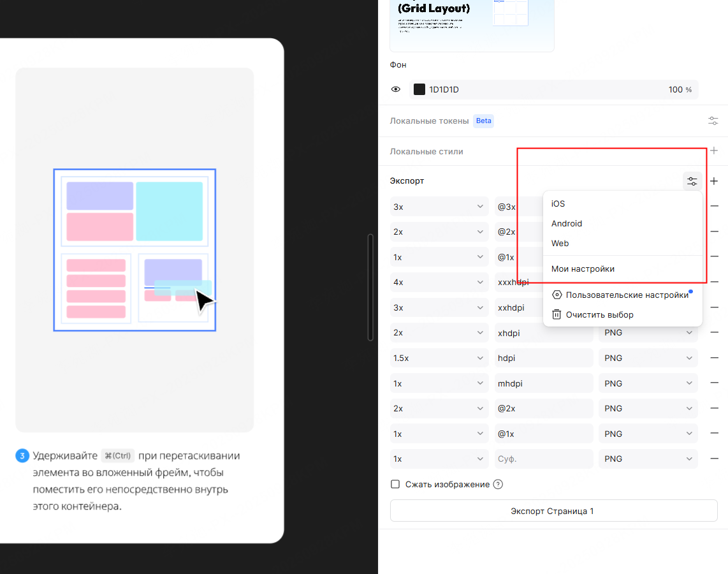This screenshot has width=728, height=574.
Task: Delete the export row with empty suffix
Action: tap(714, 459)
